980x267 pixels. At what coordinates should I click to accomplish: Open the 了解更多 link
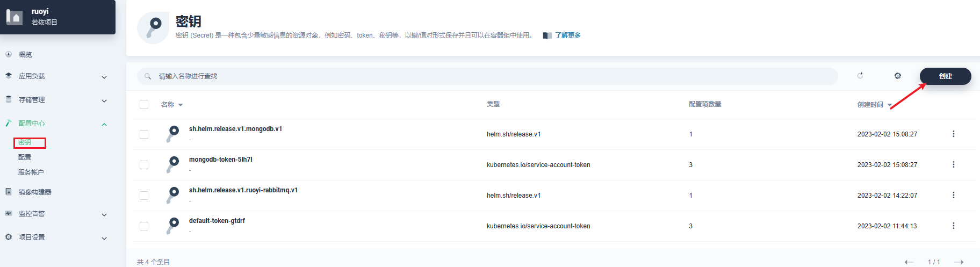pyautogui.click(x=567, y=35)
